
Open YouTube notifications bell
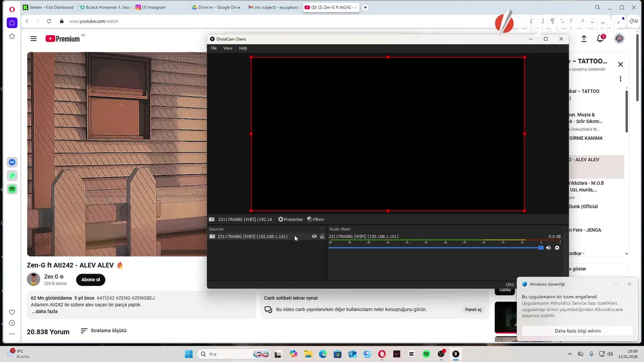[600, 38]
